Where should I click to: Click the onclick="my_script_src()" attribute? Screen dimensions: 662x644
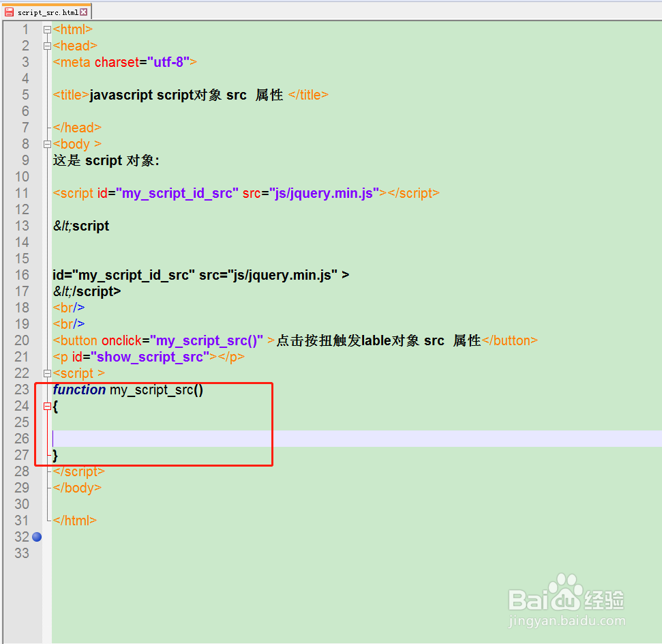(x=183, y=341)
